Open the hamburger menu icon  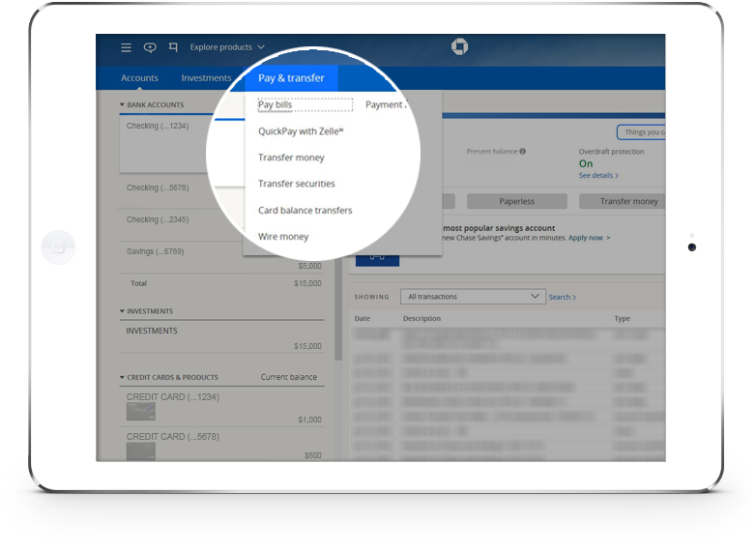point(126,47)
